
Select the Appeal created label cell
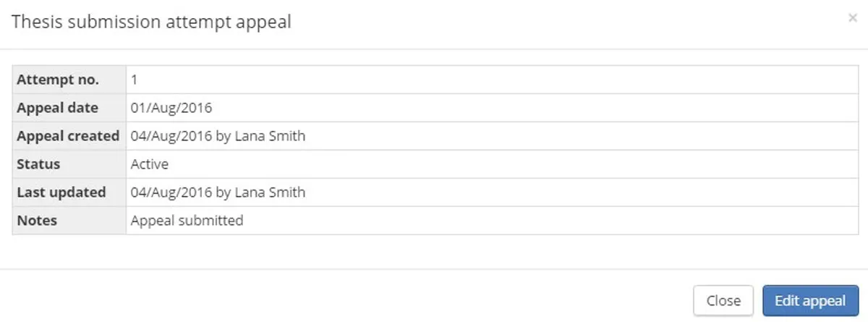pos(68,136)
